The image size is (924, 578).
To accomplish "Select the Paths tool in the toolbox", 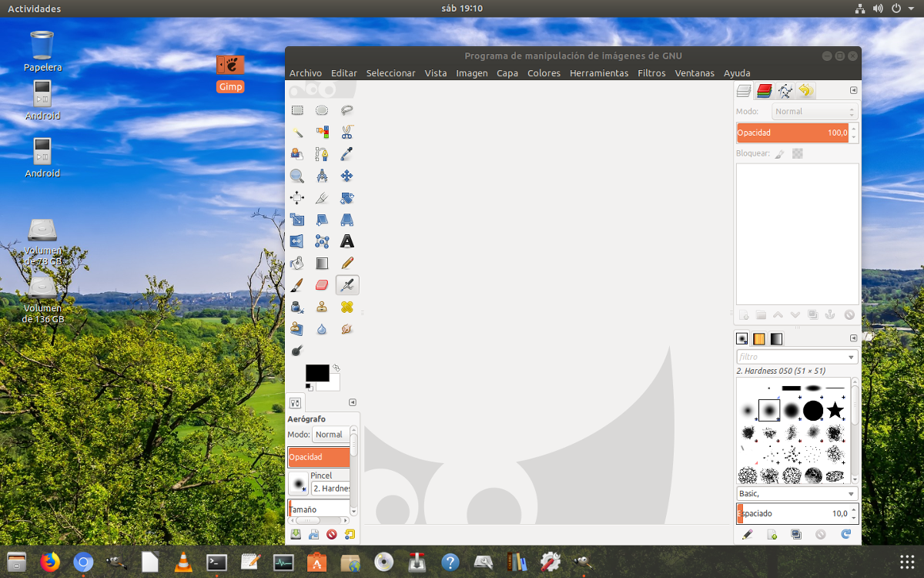I will click(322, 153).
